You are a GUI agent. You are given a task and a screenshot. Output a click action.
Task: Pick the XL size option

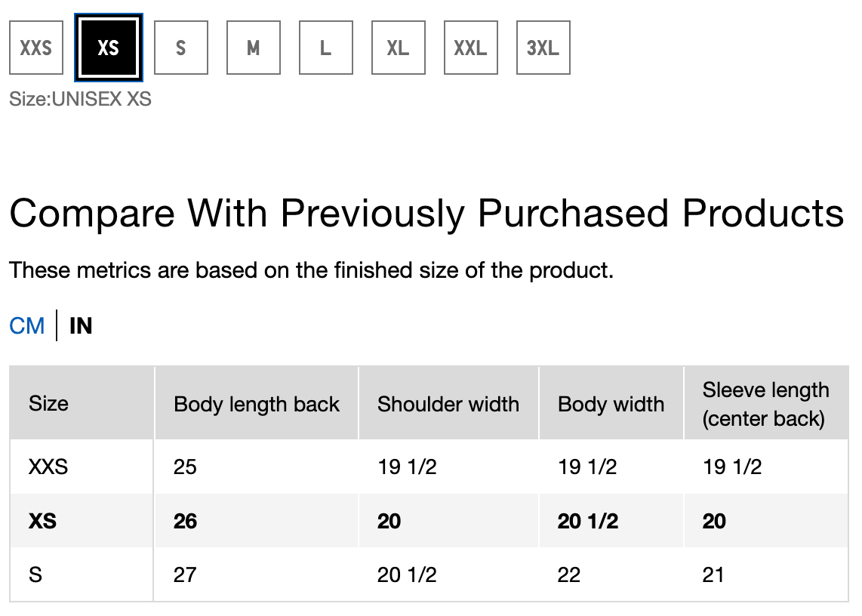399,48
